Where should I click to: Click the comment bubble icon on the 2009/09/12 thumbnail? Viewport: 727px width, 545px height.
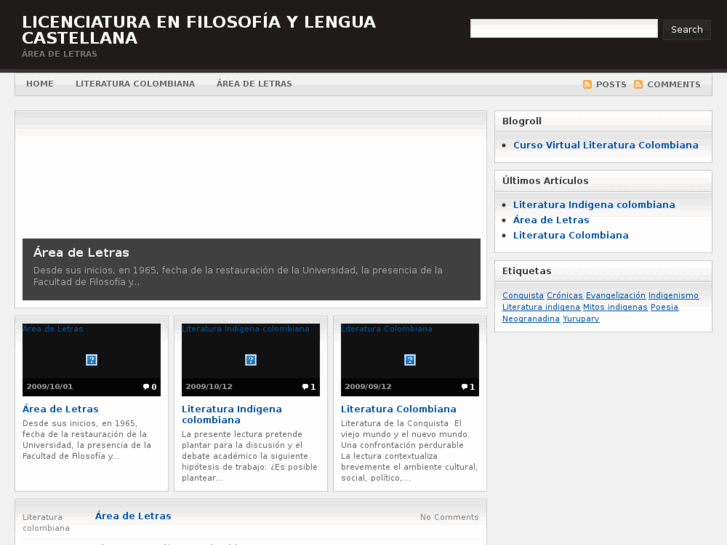[x=464, y=387]
